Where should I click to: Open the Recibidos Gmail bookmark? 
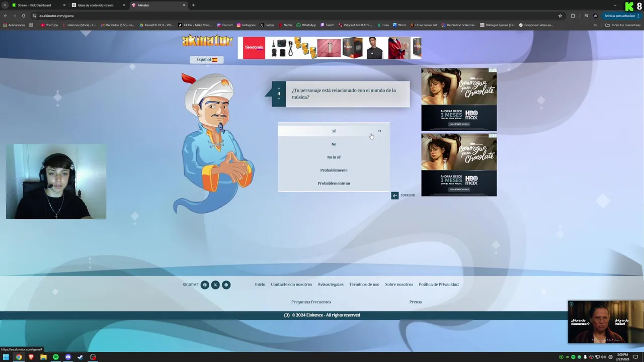pos(118,25)
